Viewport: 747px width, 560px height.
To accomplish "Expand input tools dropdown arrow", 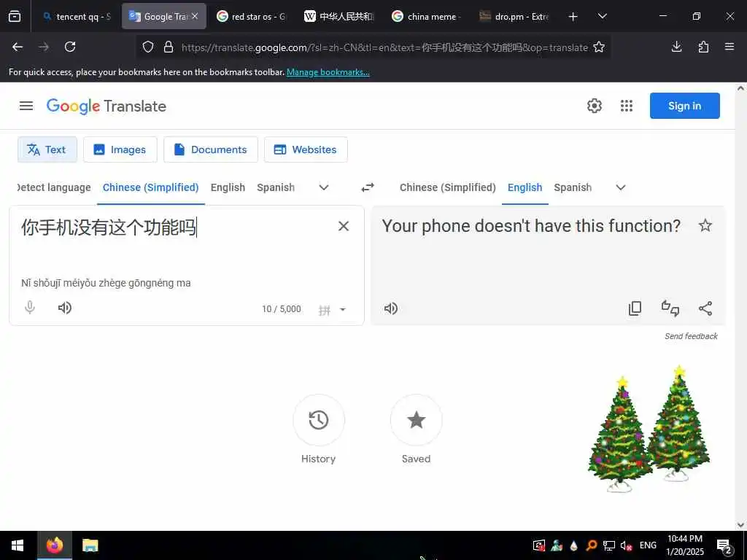I will 343,309.
